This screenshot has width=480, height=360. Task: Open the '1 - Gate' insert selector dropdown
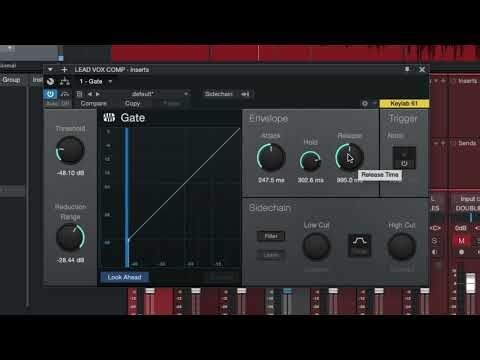[96, 81]
